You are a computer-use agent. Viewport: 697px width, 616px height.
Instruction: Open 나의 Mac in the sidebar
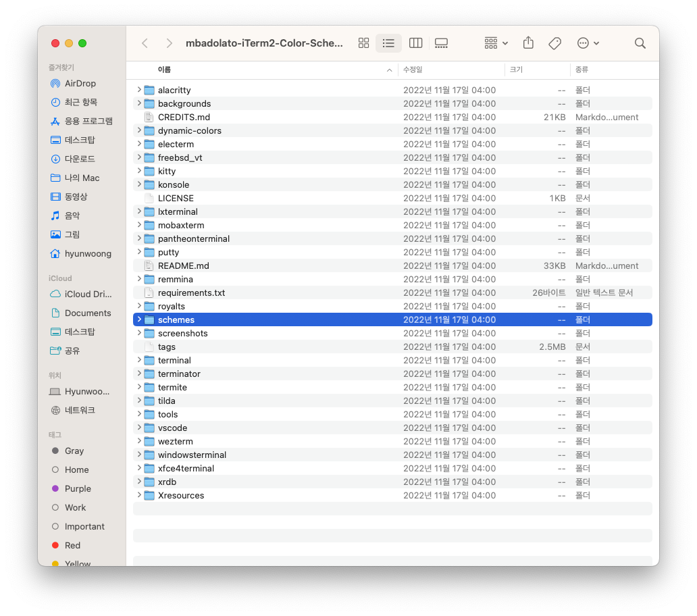tap(80, 178)
